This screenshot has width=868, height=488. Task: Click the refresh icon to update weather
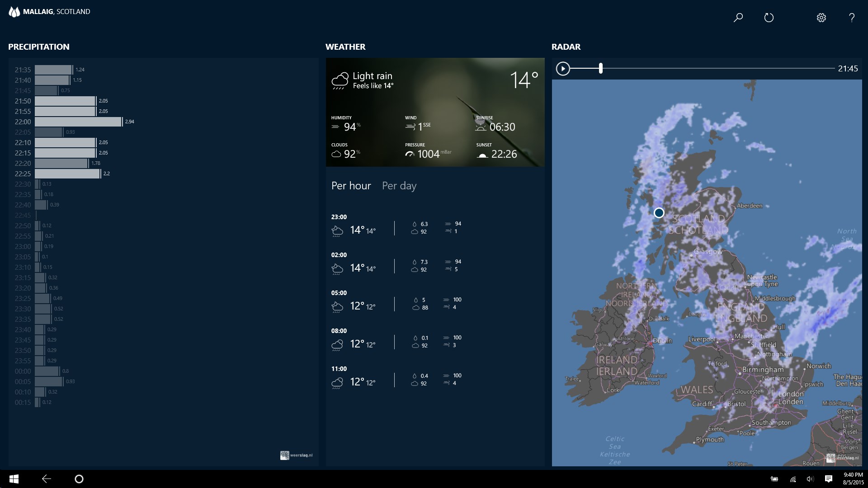tap(769, 17)
